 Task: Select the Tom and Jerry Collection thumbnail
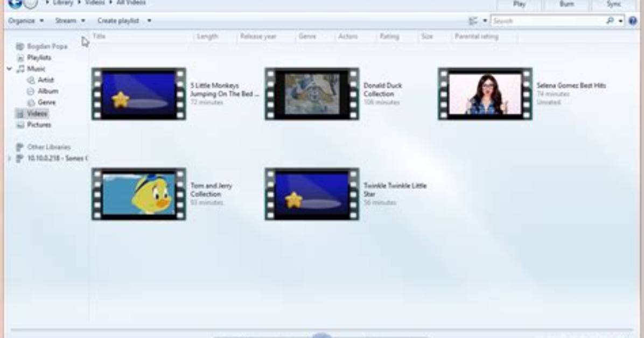139,194
